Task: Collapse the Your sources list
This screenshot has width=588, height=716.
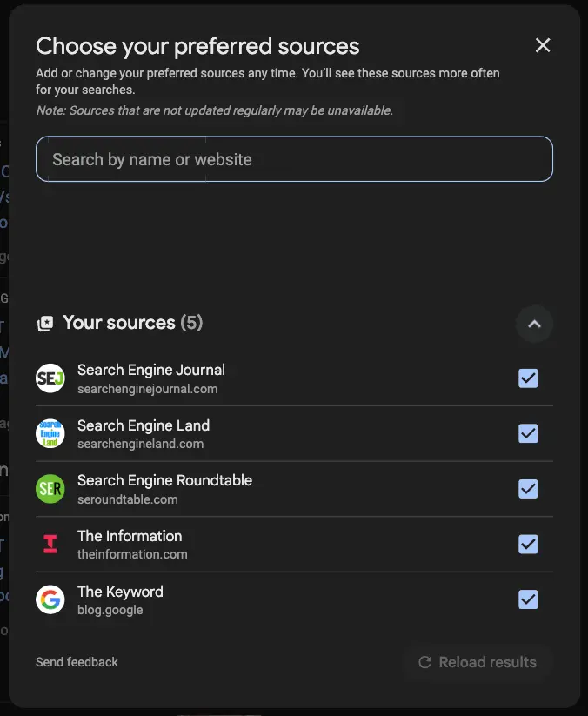Action: click(534, 324)
